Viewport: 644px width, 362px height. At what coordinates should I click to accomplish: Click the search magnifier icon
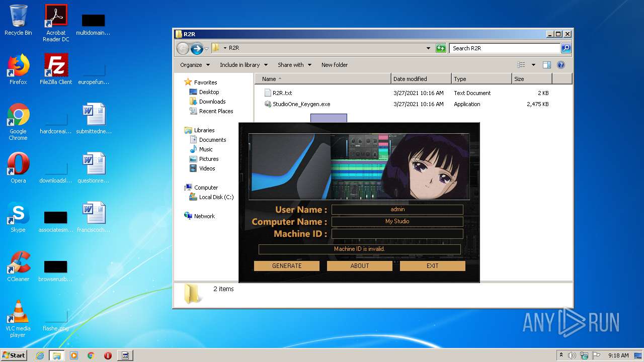click(566, 48)
